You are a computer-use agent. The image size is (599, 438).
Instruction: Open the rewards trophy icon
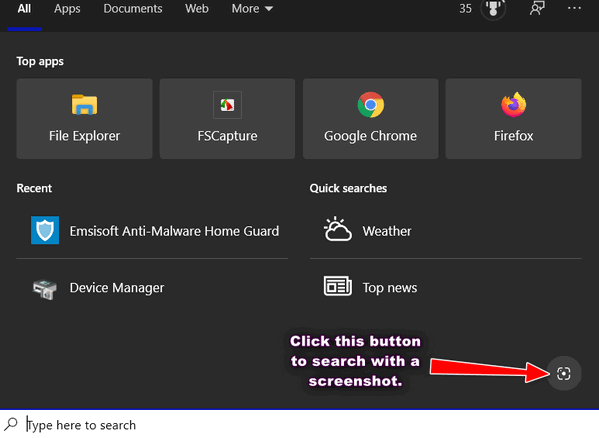493,8
